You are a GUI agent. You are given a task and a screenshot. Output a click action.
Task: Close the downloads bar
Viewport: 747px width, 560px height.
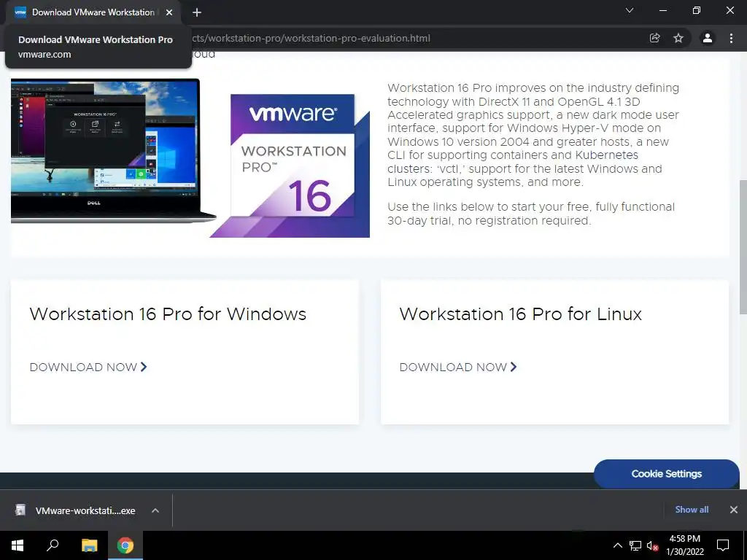(734, 510)
